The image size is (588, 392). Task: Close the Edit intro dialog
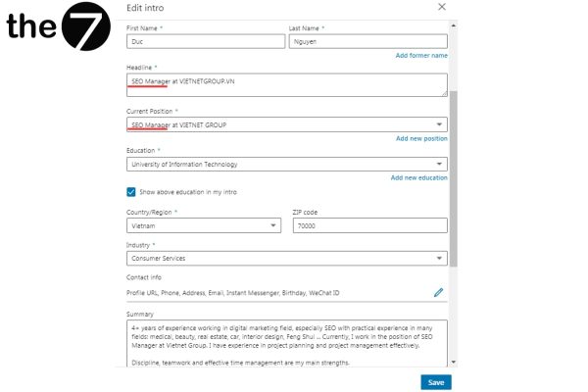[x=441, y=7]
